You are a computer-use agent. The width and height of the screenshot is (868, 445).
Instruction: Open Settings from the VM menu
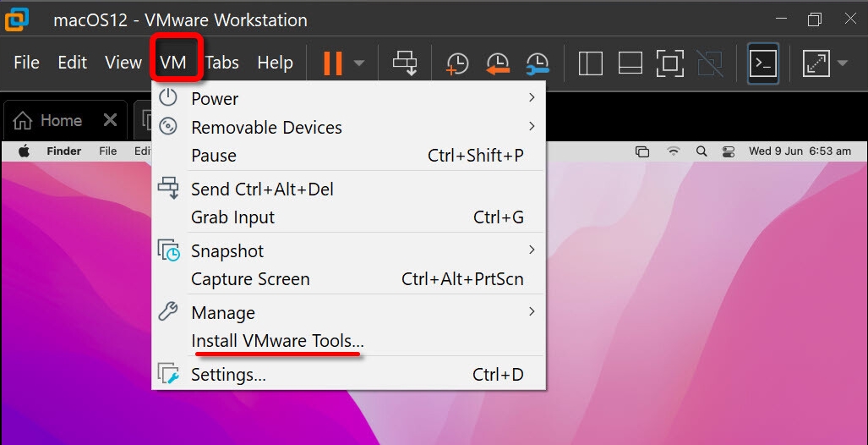(229, 375)
